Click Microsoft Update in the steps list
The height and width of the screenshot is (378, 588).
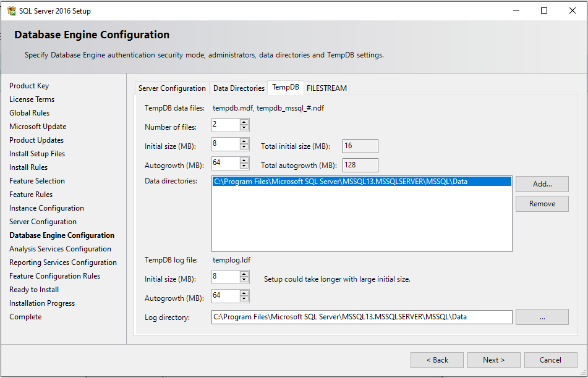point(38,127)
